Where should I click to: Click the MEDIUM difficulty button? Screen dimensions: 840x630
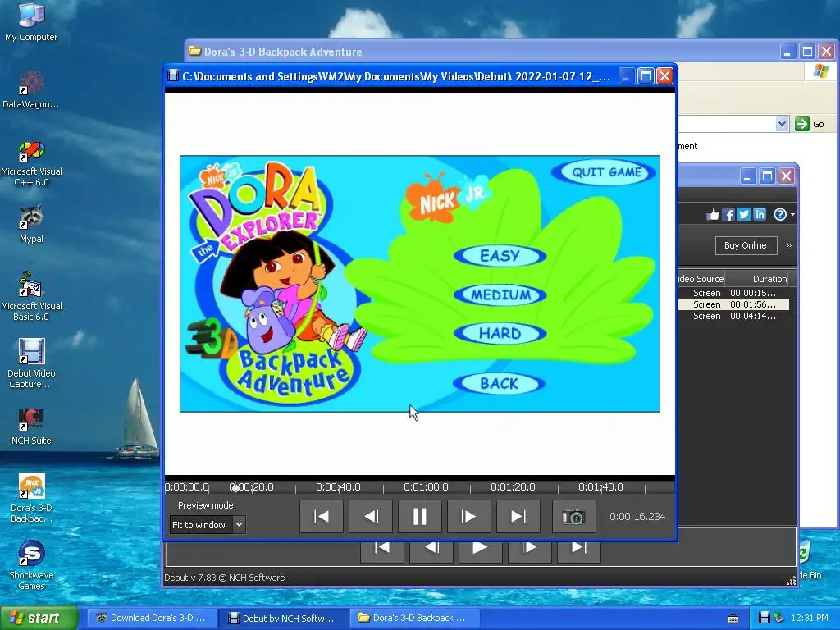tap(500, 294)
